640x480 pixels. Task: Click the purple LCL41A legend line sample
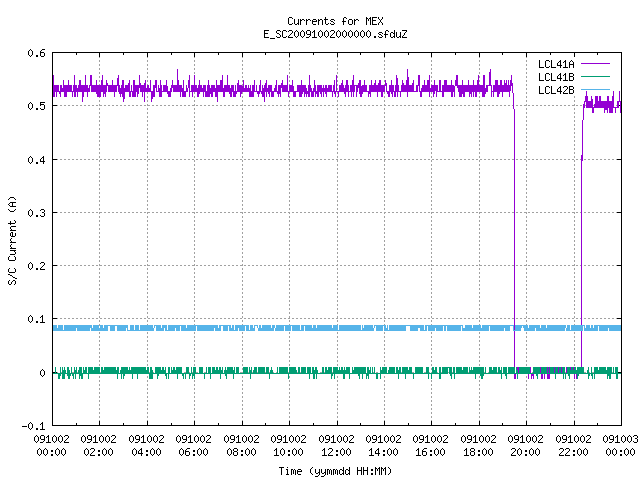point(595,64)
